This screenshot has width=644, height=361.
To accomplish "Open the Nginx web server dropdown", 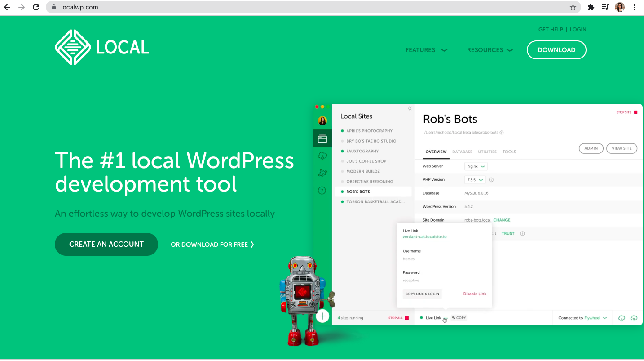I will pos(476,166).
